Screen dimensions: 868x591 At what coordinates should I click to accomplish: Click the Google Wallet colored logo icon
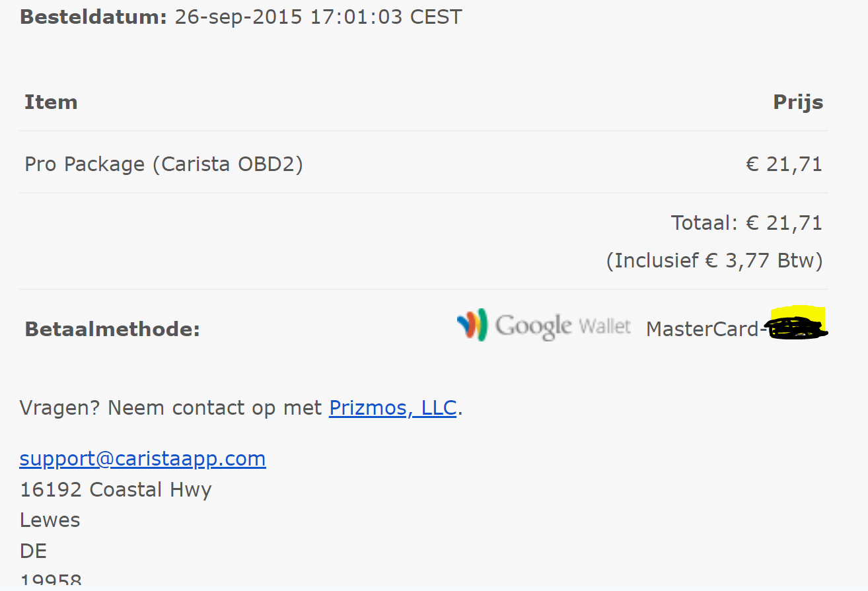(472, 325)
